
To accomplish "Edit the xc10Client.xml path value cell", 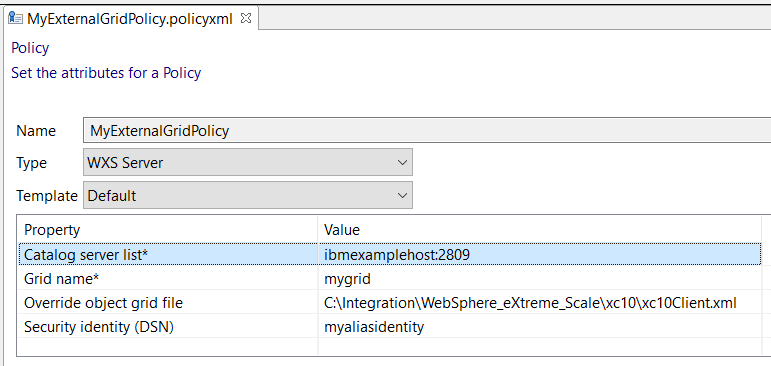I will pos(539,303).
